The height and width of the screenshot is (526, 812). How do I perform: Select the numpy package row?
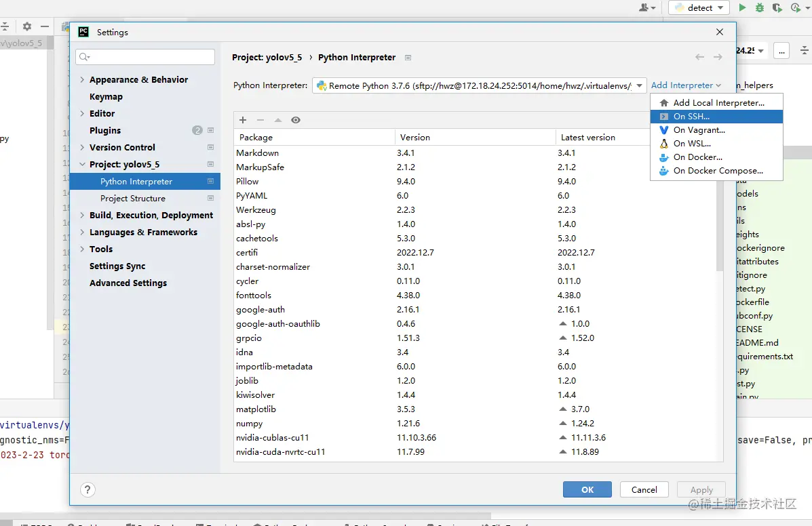pyautogui.click(x=475, y=423)
